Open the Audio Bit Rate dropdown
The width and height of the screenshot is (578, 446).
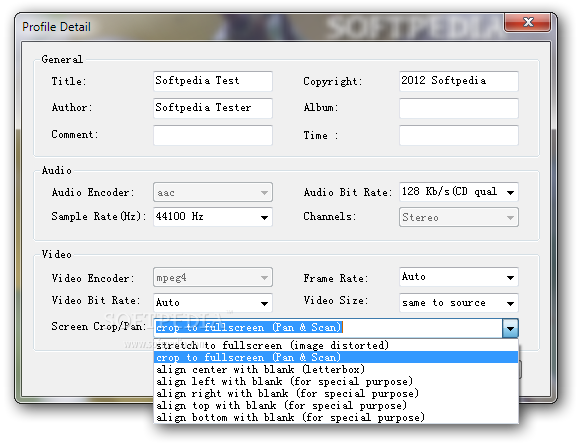click(459, 192)
